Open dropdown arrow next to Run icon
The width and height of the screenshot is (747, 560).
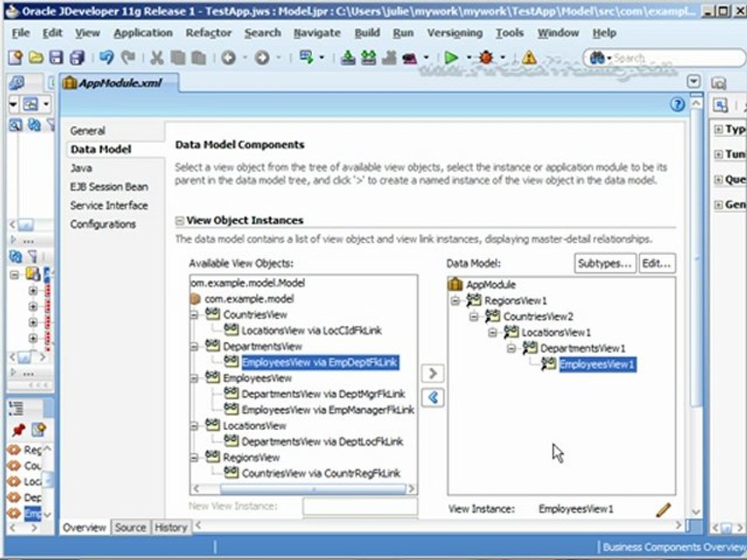[468, 58]
